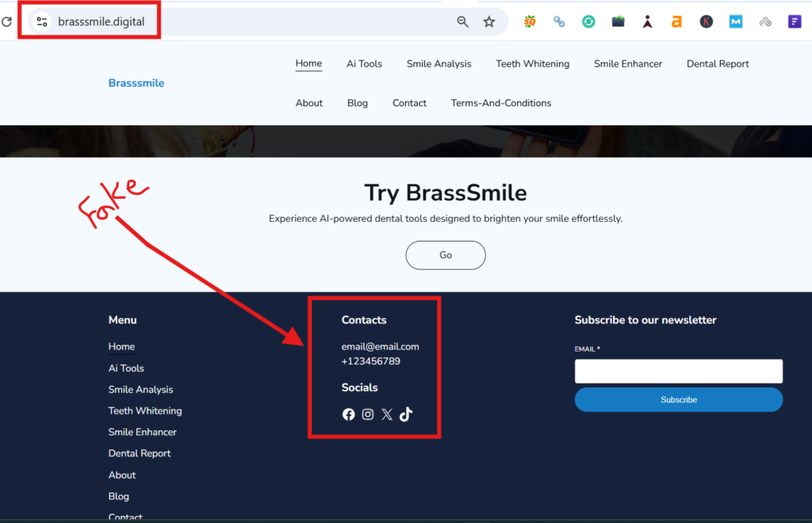Viewport: 812px width, 523px height.
Task: Open Smile Analysis link in footer Menu
Action: [x=140, y=390]
